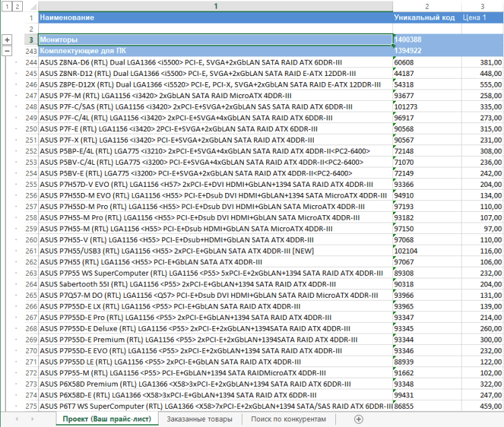Select the ASUS P6X58D Premium product cell
The height and width of the screenshot is (427, 504).
coord(216,384)
